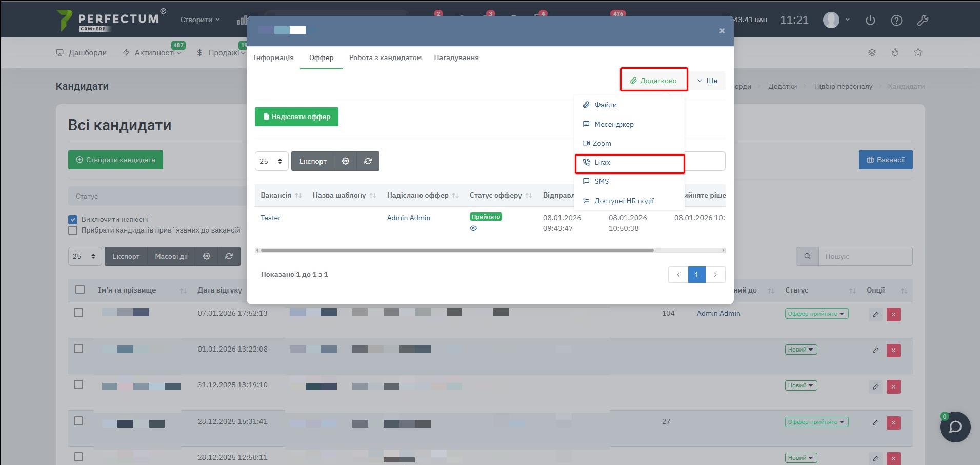Enable checkbox to hide candidates tied to vacancies

[x=73, y=230]
